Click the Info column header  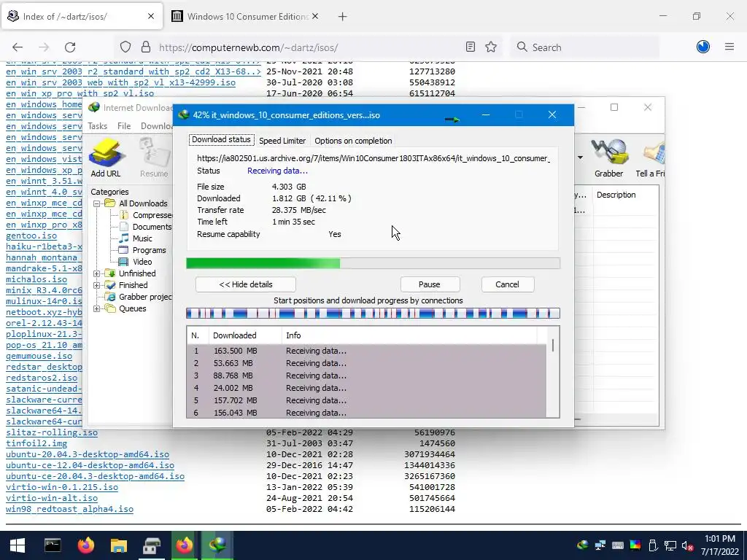(410, 335)
